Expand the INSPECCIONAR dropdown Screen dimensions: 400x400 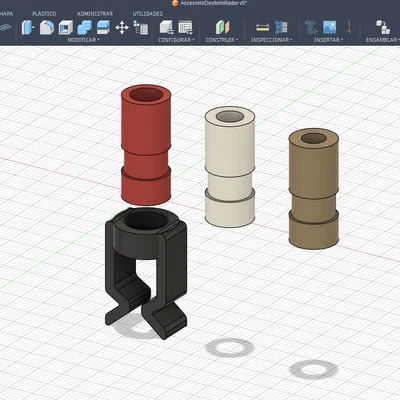[271, 40]
